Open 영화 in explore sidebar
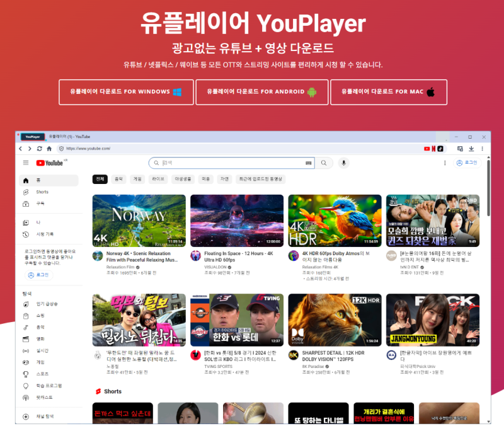Image resolution: width=504 pixels, height=431 pixels. coord(49,339)
